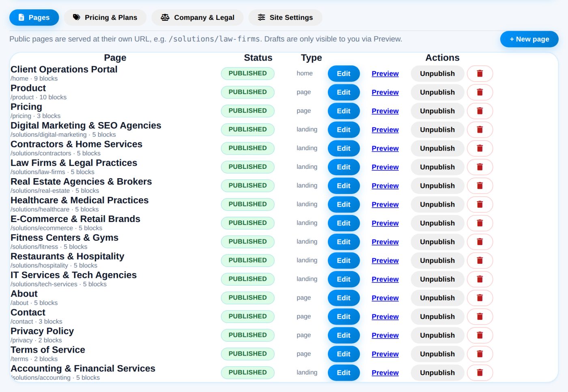
Task: Unpublish Restaurants & Hospitality page
Action: [437, 260]
